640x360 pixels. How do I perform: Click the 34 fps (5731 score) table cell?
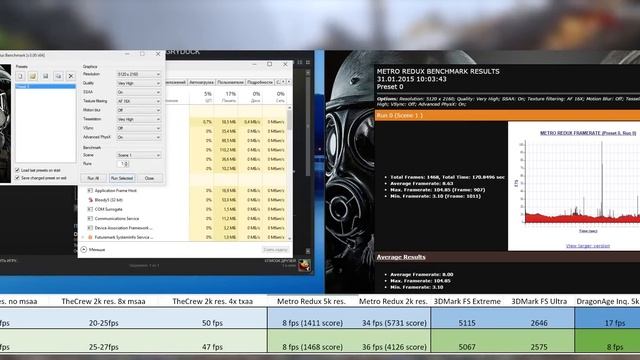(x=394, y=323)
